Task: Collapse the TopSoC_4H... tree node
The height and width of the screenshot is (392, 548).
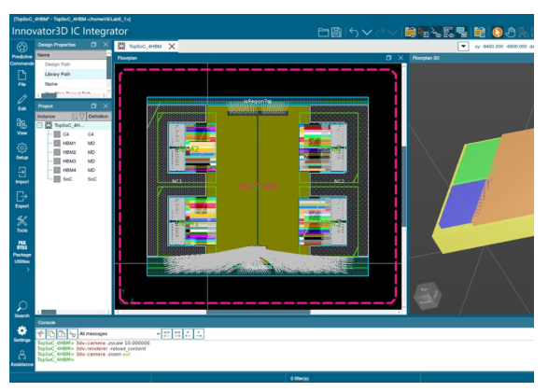Action: 40,125
